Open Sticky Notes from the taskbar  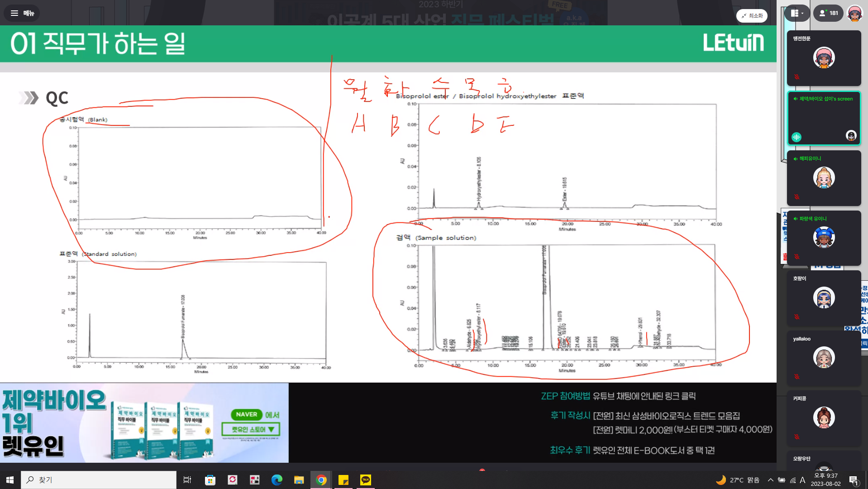[343, 480]
